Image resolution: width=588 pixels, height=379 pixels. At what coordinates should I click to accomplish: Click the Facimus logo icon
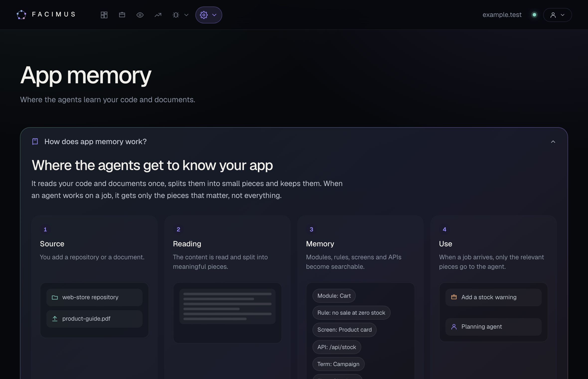(x=21, y=15)
